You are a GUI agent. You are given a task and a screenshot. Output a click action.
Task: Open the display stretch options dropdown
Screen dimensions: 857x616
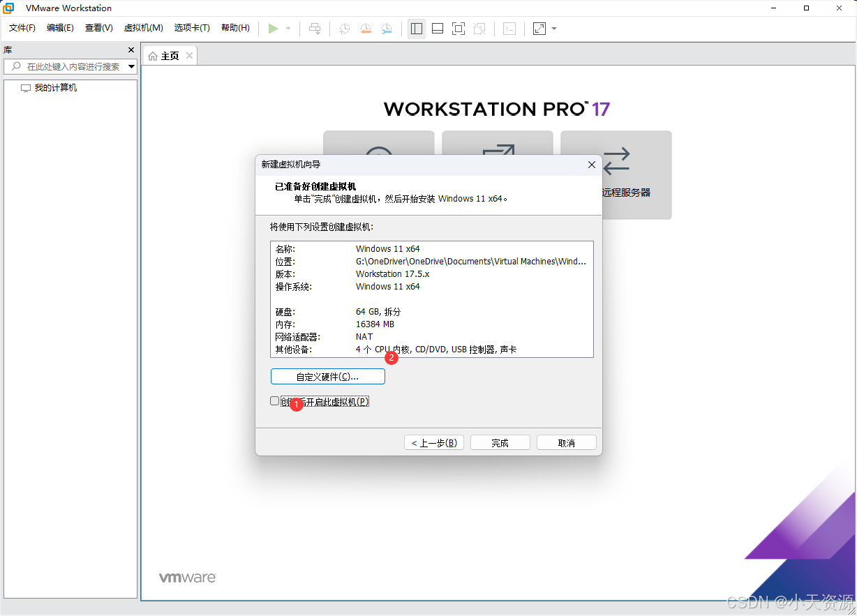click(552, 29)
